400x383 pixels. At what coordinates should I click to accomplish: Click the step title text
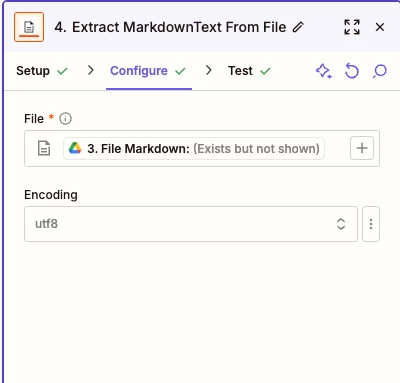pos(170,27)
